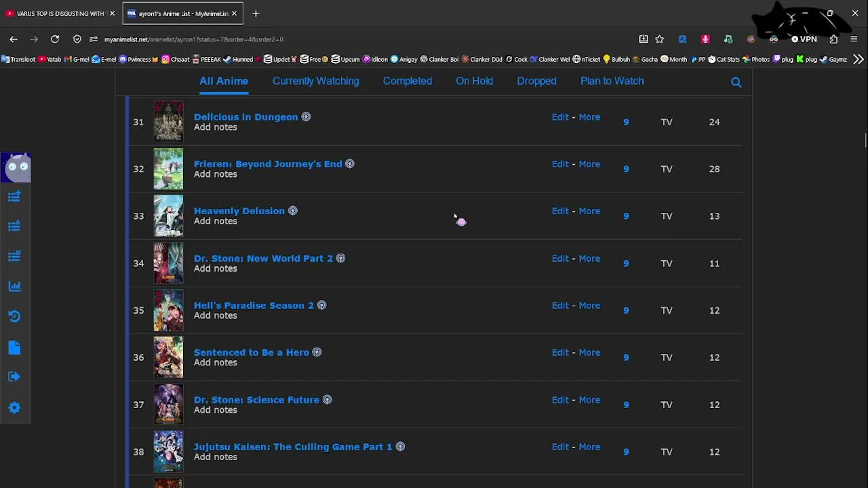
Task: Click the user avatar in the sidebar
Action: (x=16, y=167)
